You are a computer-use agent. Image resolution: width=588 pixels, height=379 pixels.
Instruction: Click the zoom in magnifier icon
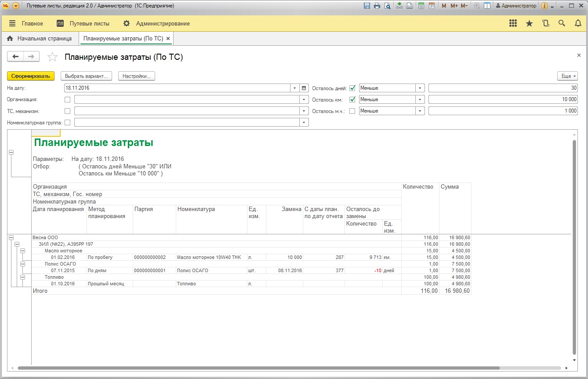[477, 6]
